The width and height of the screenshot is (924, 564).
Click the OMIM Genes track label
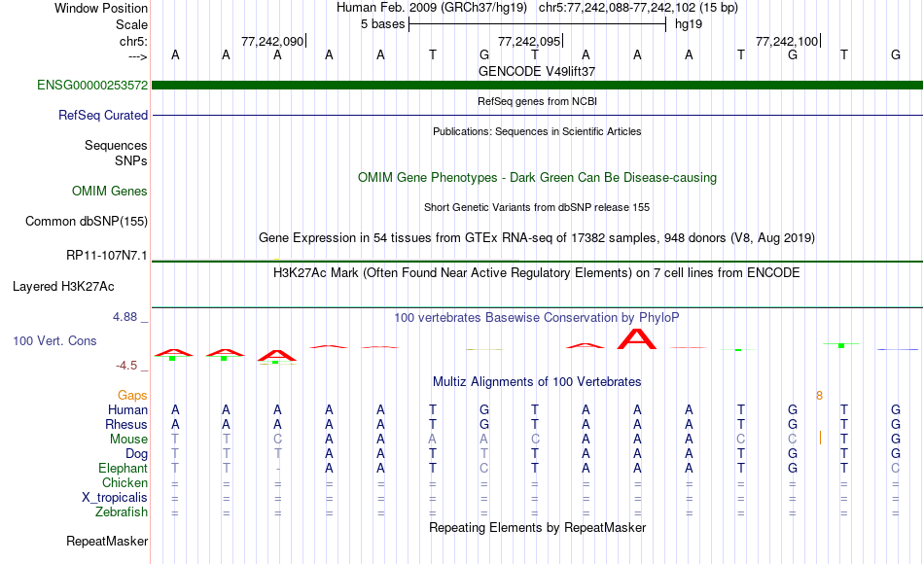110,191
